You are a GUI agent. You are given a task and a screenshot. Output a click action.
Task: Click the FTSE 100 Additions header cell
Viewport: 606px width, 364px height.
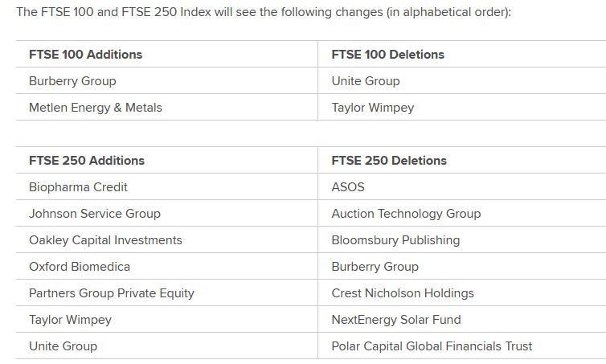tap(85, 55)
